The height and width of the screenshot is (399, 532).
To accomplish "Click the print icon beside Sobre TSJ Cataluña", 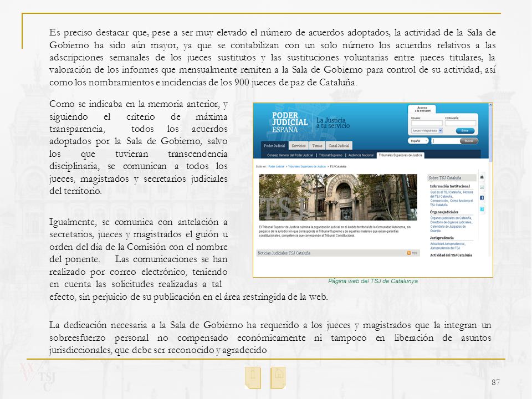I will (x=482, y=177).
